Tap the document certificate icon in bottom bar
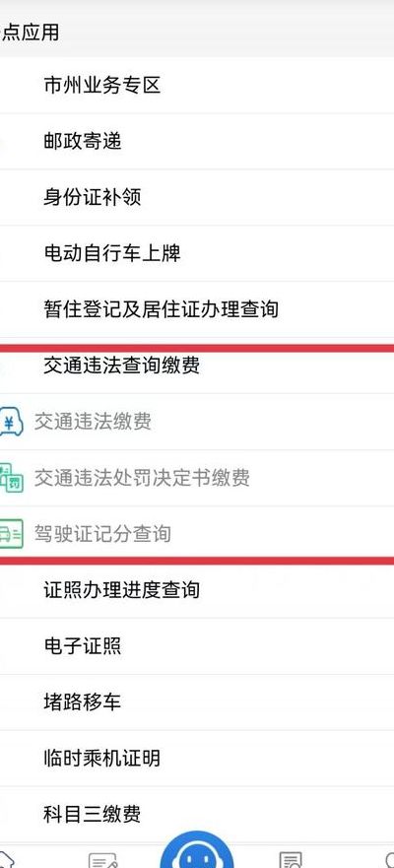394x868 pixels. [x=291, y=860]
